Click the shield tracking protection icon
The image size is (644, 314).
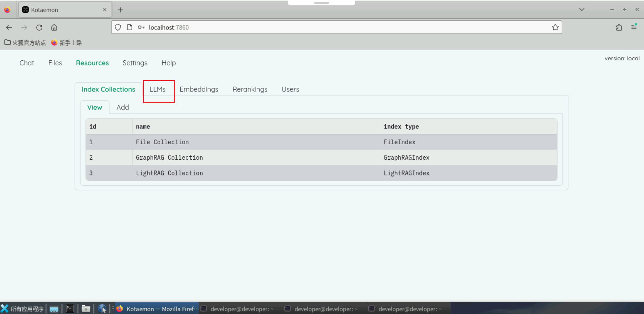coord(118,27)
